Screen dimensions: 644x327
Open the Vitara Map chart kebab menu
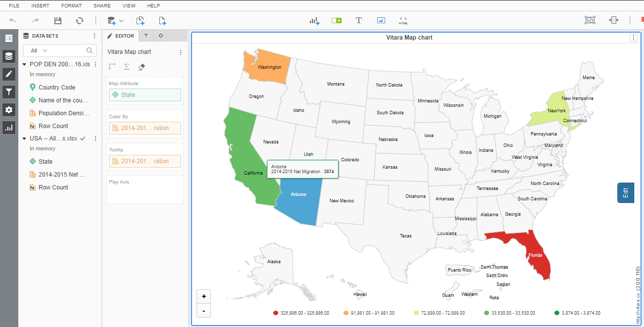633,38
